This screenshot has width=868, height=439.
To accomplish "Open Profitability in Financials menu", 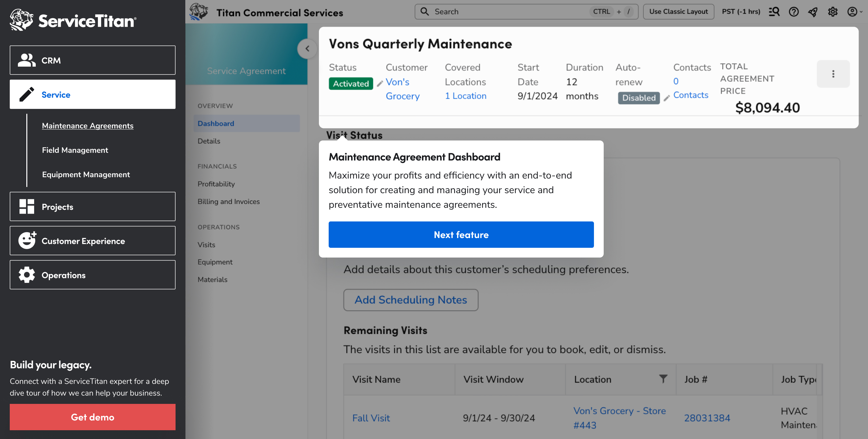I will click(x=216, y=184).
